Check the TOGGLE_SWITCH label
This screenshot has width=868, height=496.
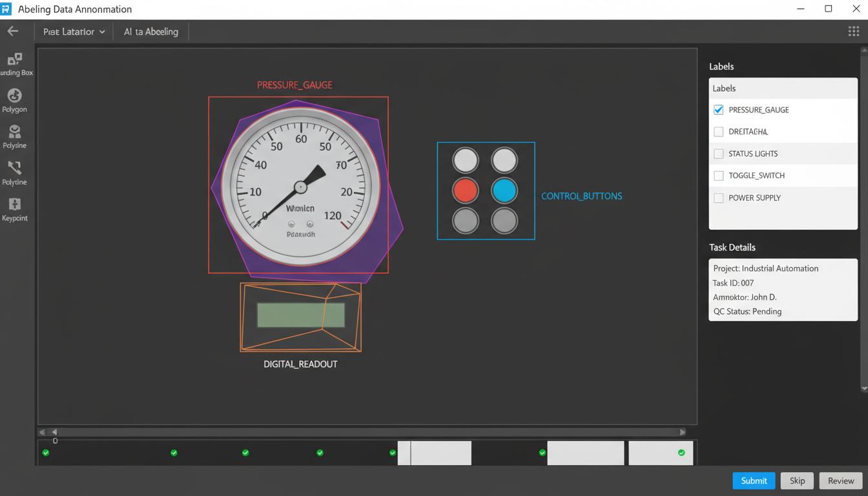(718, 176)
